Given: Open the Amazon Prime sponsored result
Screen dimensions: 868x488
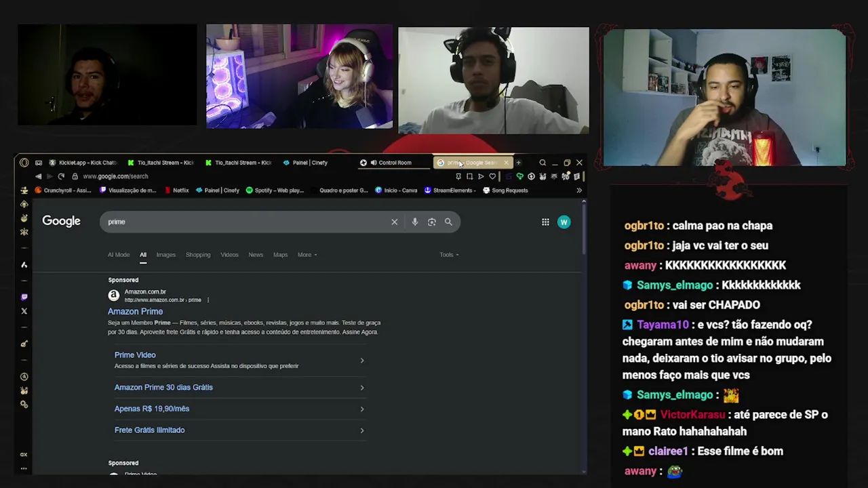Looking at the screenshot, I should [135, 312].
